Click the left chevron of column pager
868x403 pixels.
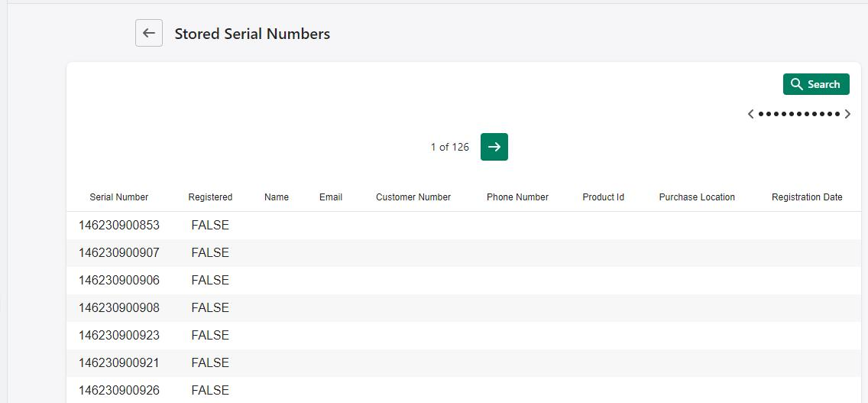point(750,114)
